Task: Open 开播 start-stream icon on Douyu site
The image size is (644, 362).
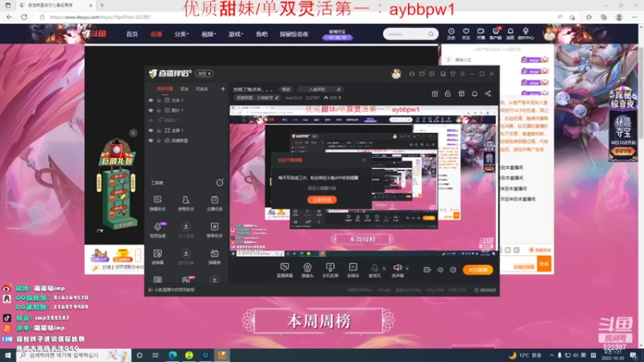Action: click(481, 34)
